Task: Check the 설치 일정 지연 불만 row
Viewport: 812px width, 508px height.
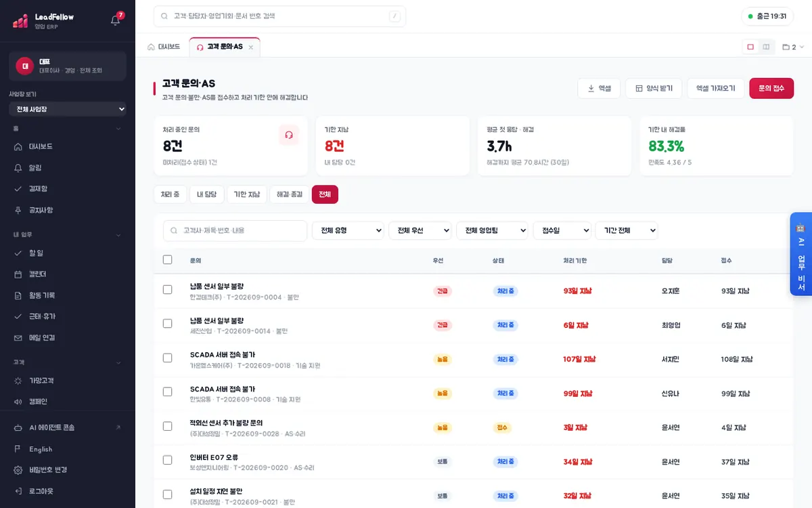Action: [168, 494]
